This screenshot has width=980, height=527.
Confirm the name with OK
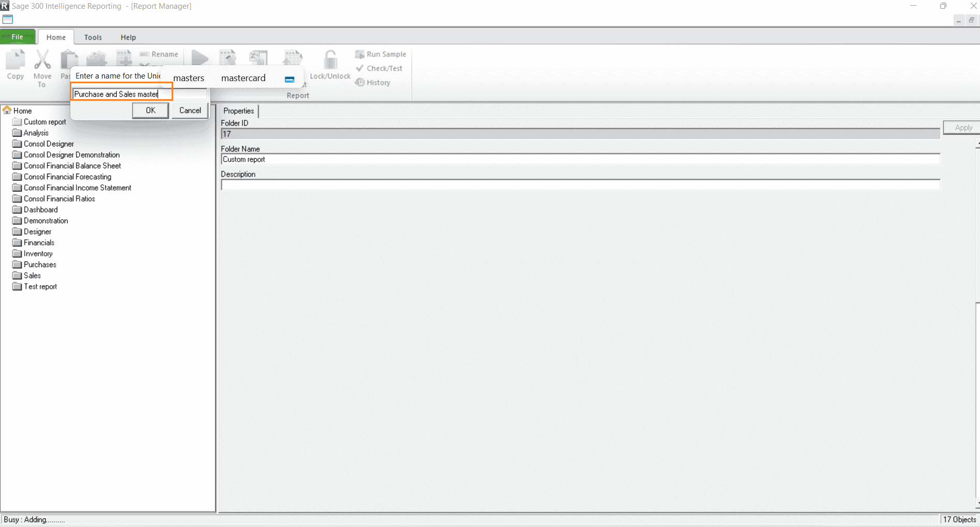coord(150,110)
